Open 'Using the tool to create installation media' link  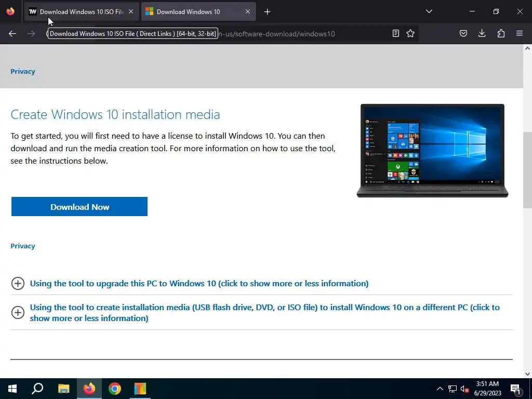[264, 312]
